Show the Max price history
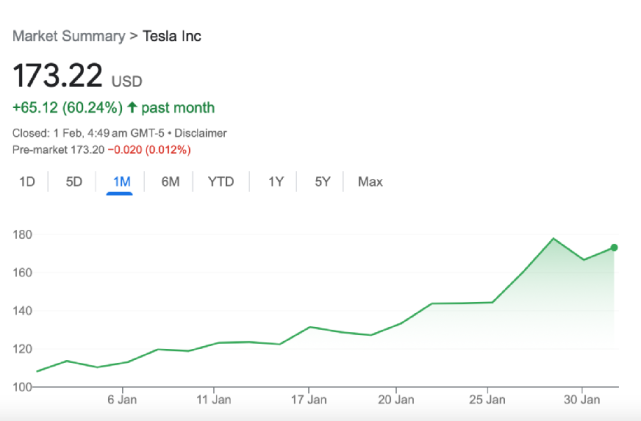 [370, 181]
